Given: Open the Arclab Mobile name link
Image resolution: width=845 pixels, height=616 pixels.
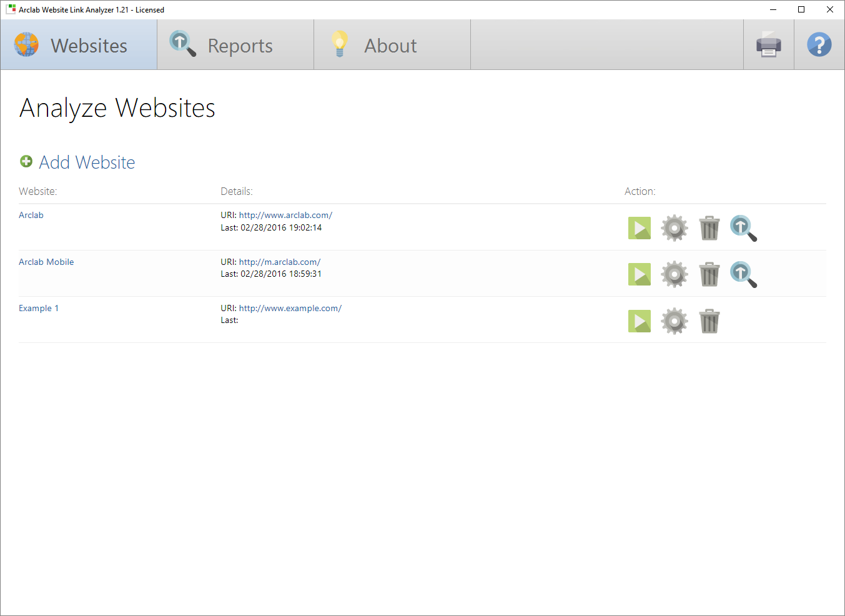Looking at the screenshot, I should [x=46, y=262].
